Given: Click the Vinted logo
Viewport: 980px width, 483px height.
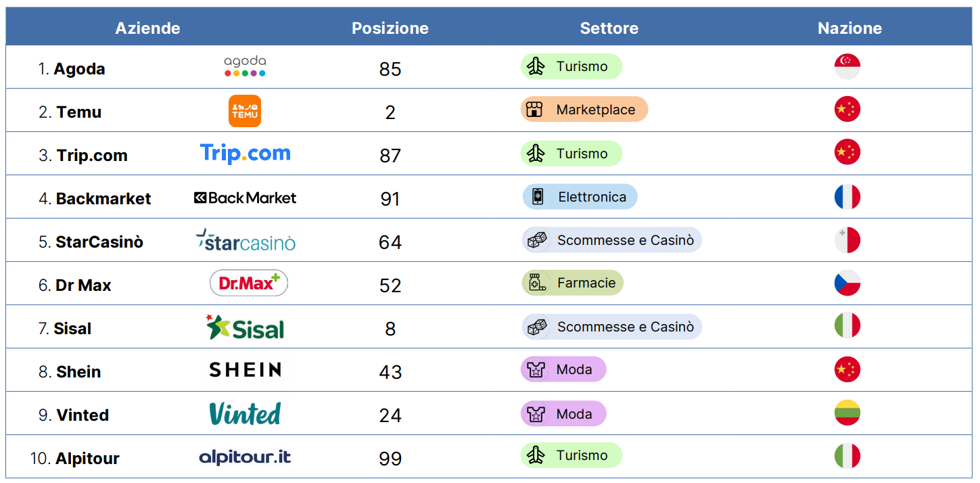Looking at the screenshot, I should tap(245, 413).
